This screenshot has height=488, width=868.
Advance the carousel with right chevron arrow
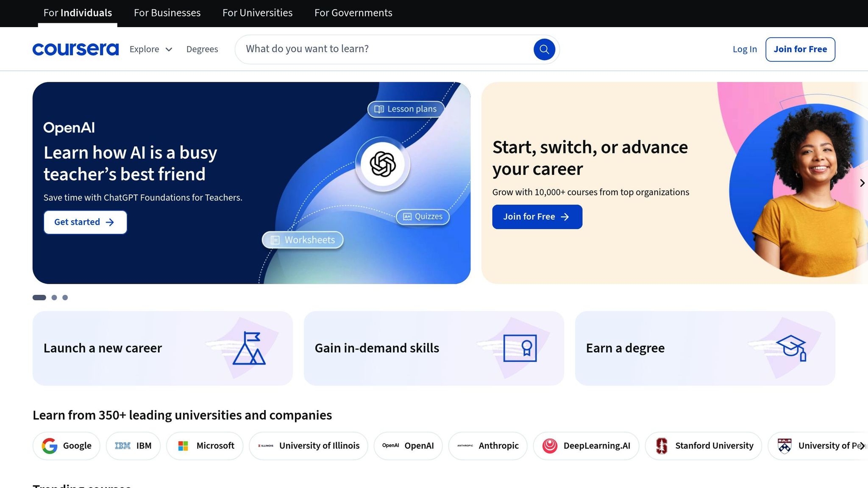pyautogui.click(x=862, y=183)
